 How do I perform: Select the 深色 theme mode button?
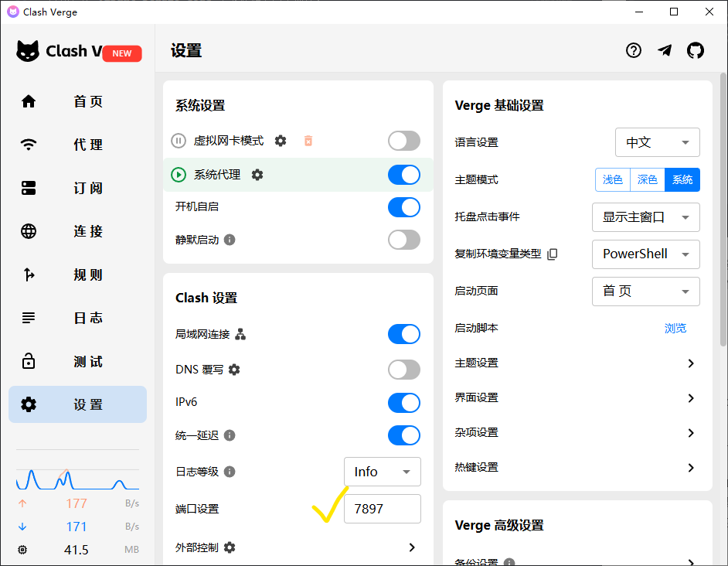pyautogui.click(x=647, y=179)
